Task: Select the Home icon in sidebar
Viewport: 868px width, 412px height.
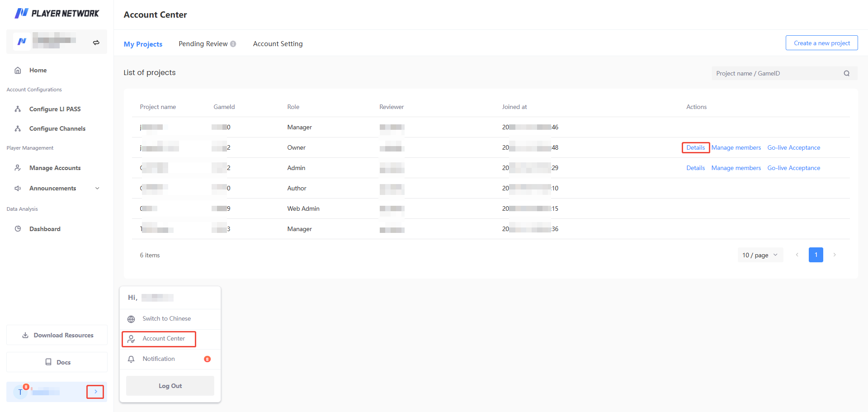Action: pyautogui.click(x=17, y=70)
